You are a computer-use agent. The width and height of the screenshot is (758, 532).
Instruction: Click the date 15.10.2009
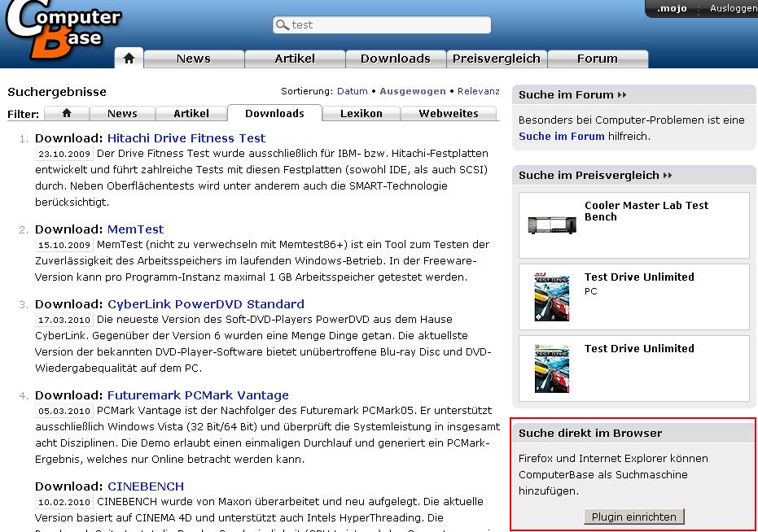pos(64,245)
